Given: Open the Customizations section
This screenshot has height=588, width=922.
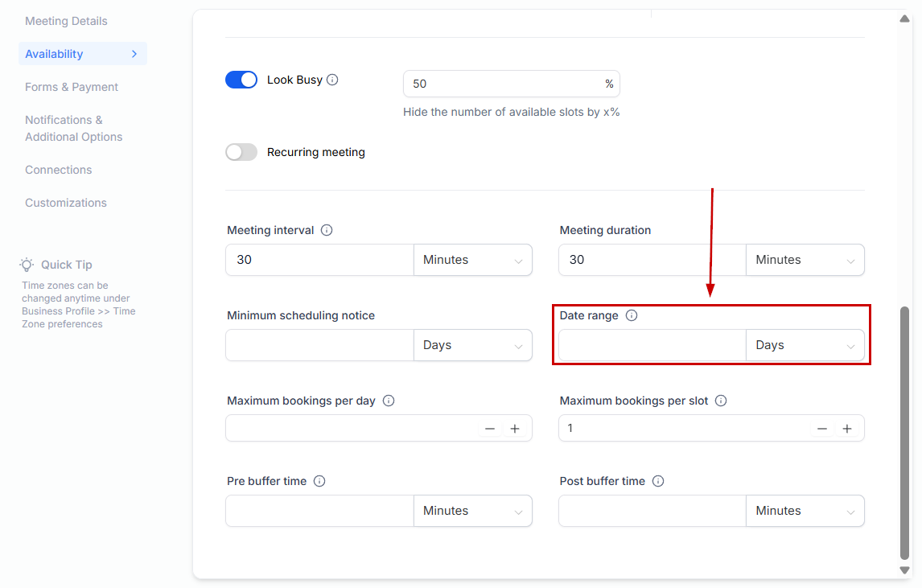Looking at the screenshot, I should click(66, 203).
